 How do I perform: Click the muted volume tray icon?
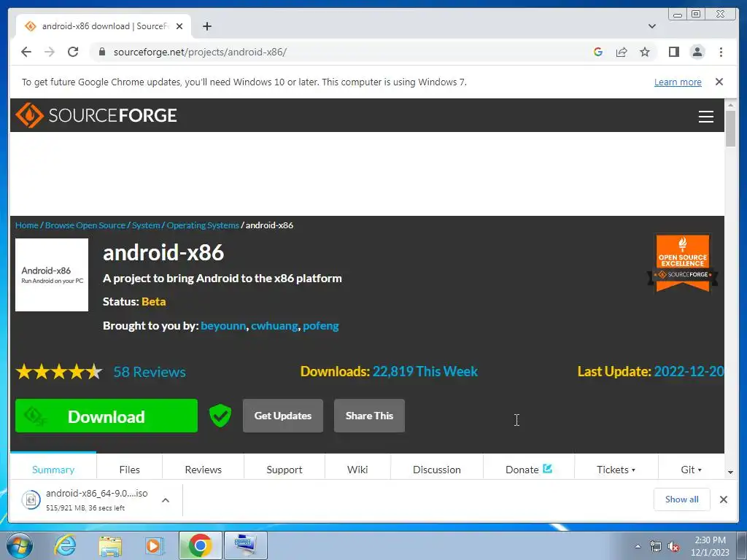[673, 547]
